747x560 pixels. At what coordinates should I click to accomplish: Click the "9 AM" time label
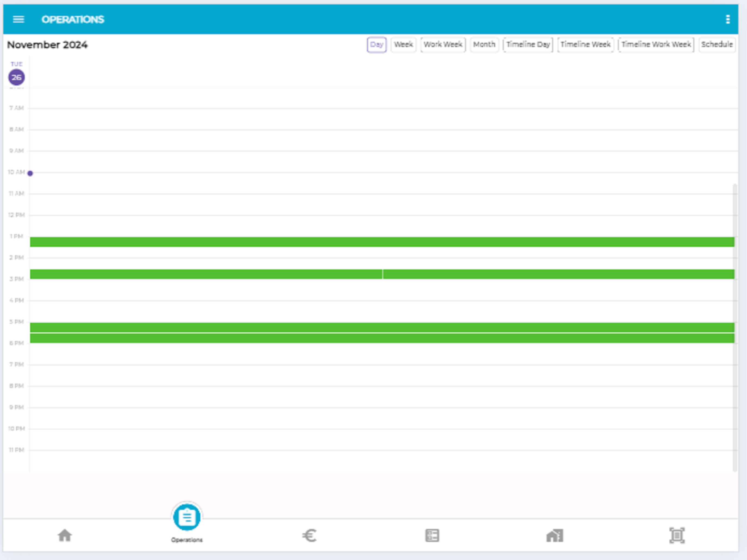(17, 151)
